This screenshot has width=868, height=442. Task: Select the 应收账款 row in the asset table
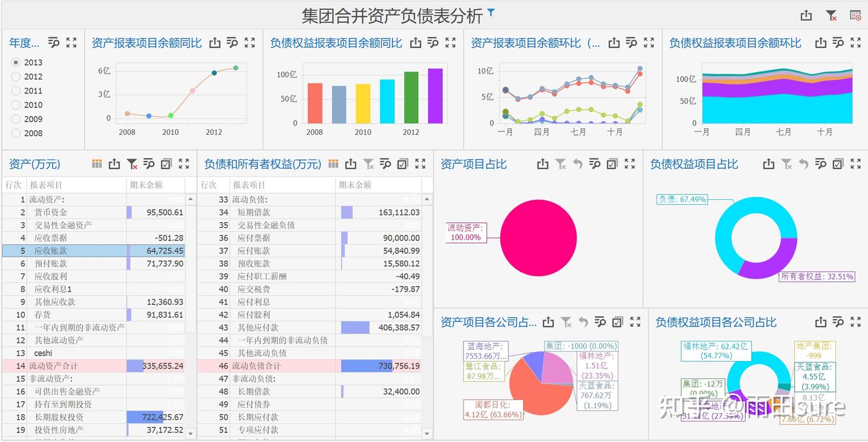coord(72,251)
